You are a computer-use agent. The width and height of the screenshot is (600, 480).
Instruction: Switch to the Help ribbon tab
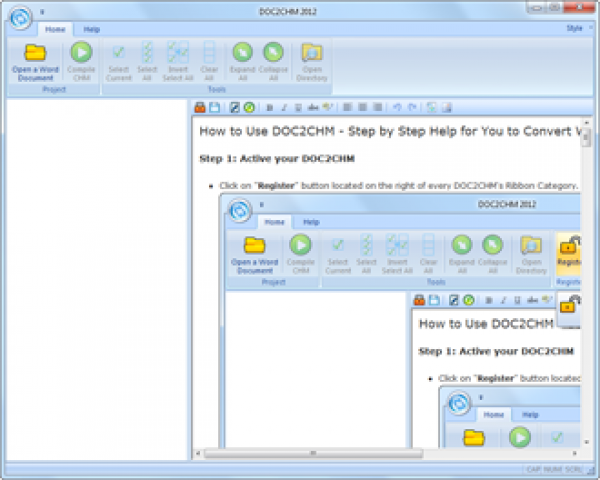tap(91, 29)
